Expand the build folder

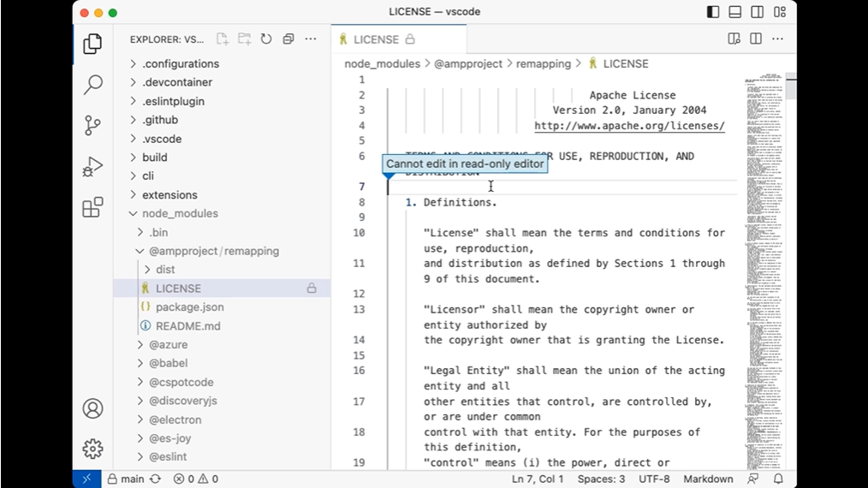point(222,158)
